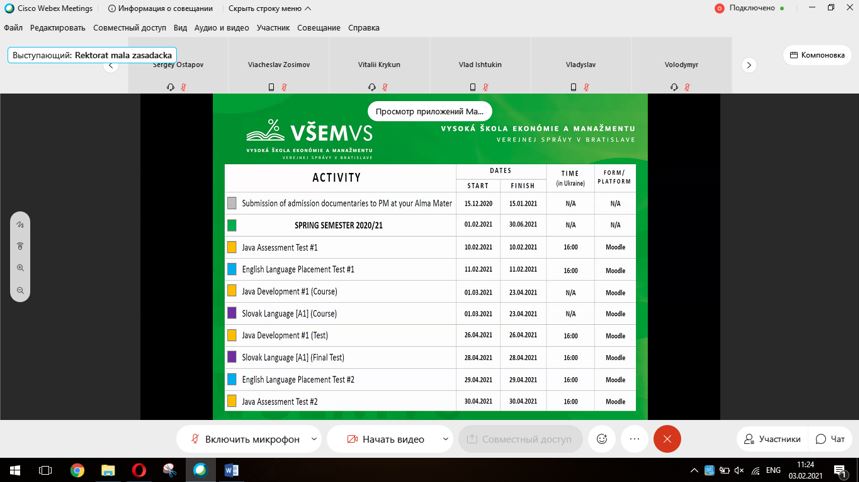
Task: Unmute with the Включить микрофон button
Action: pyautogui.click(x=243, y=439)
